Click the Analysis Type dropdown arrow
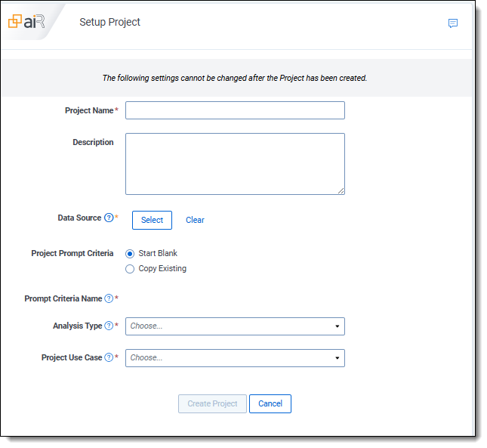 tap(337, 326)
